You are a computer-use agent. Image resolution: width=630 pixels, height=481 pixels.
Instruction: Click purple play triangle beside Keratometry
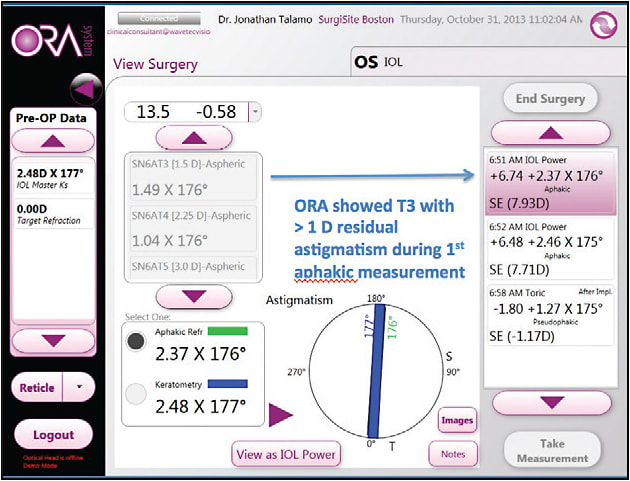point(280,415)
